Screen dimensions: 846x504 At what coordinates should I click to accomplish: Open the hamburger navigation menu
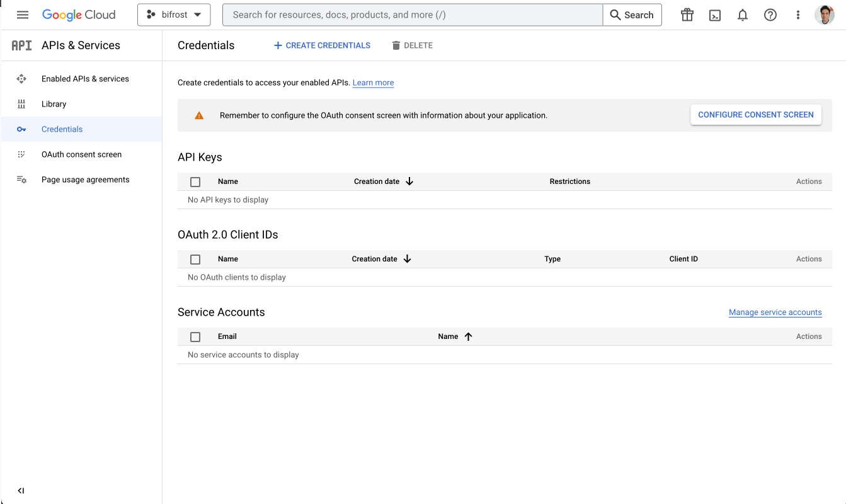tap(23, 14)
